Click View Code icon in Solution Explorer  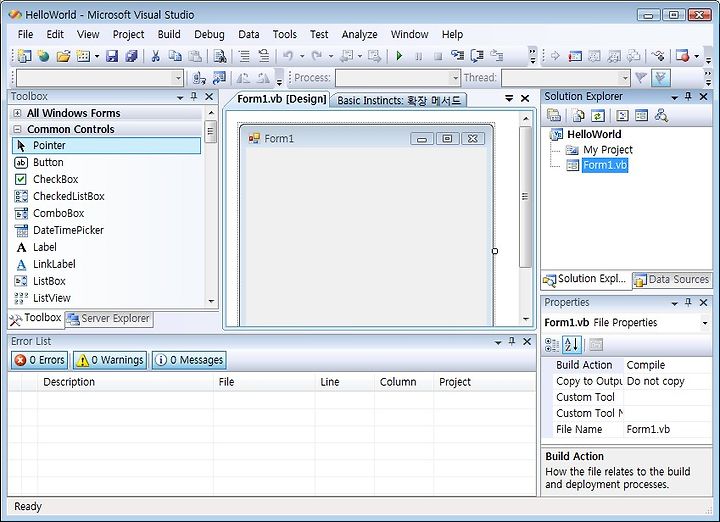622,115
